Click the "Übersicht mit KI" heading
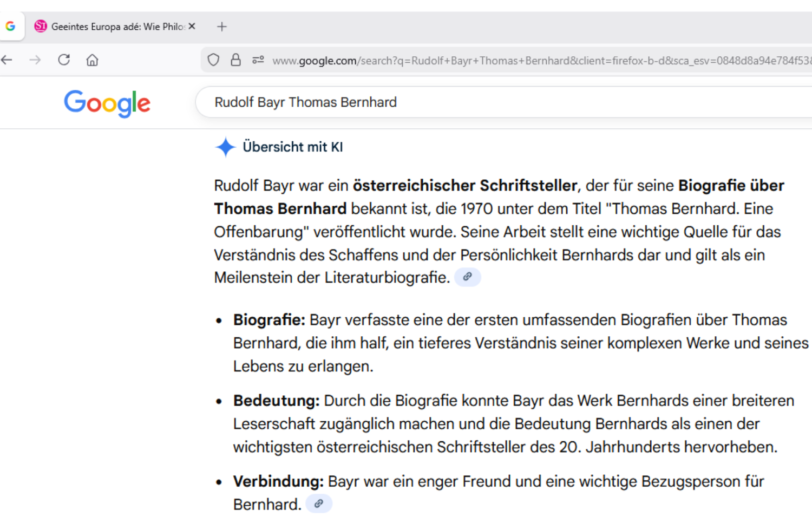Image resolution: width=812 pixels, height=523 pixels. [292, 147]
